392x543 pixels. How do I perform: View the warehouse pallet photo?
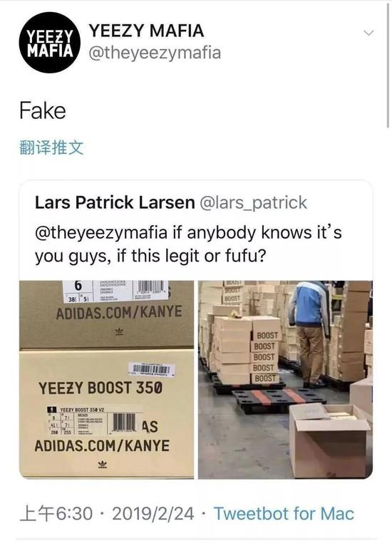[285, 380]
